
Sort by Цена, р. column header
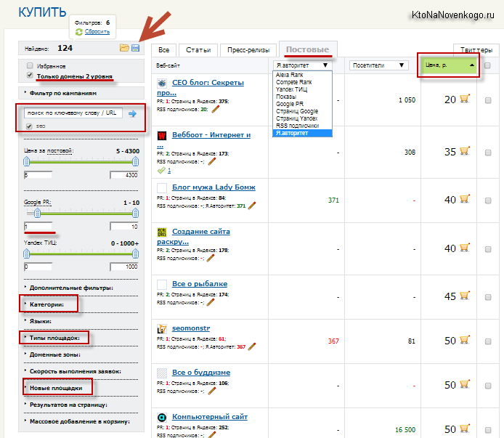coord(449,65)
